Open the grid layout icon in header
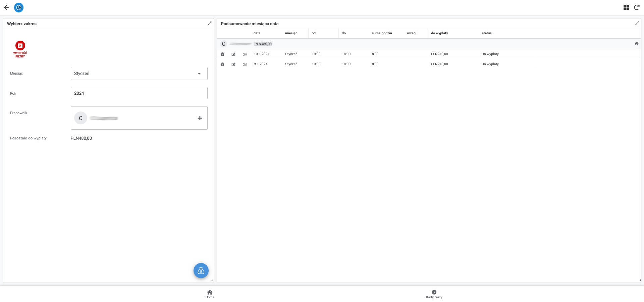 click(626, 7)
